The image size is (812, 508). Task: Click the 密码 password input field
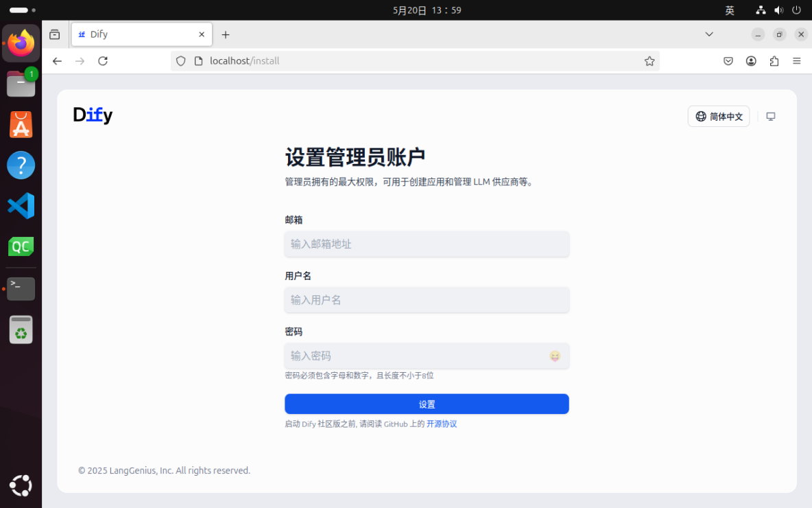427,356
